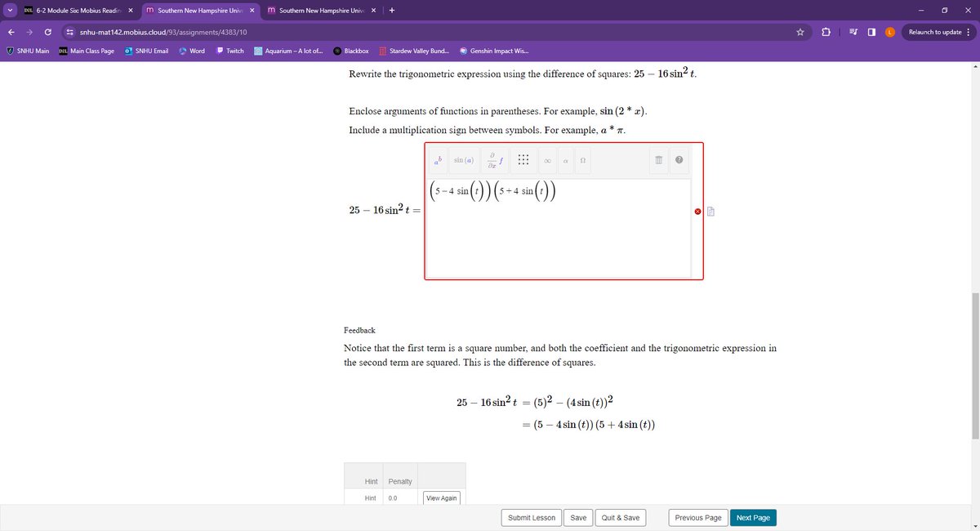The width and height of the screenshot is (980, 531).
Task: Open the exponent a^b template palette
Action: pyautogui.click(x=438, y=160)
